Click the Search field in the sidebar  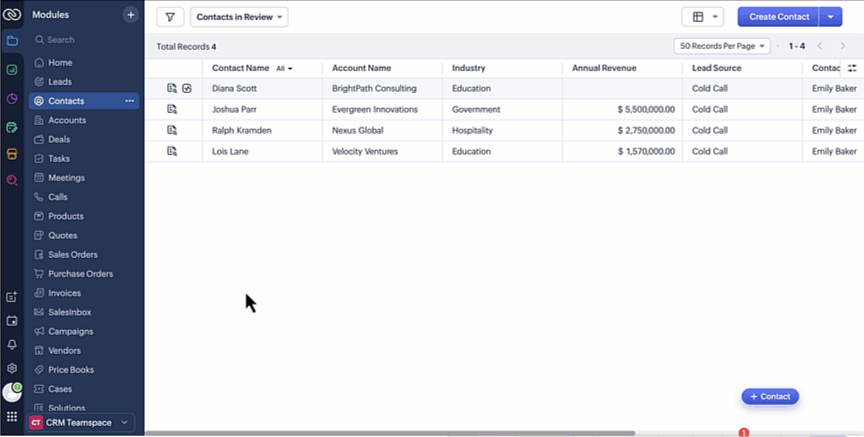pyautogui.click(x=84, y=40)
